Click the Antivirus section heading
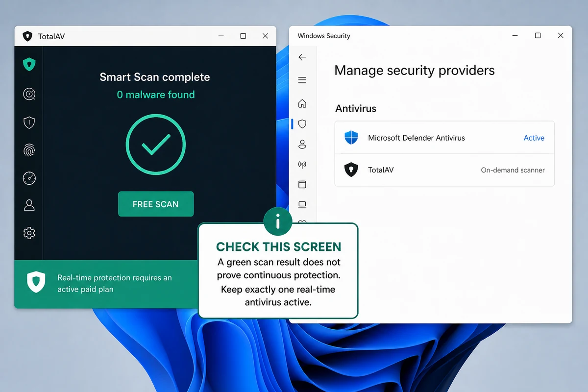This screenshot has height=392, width=588. (x=356, y=108)
